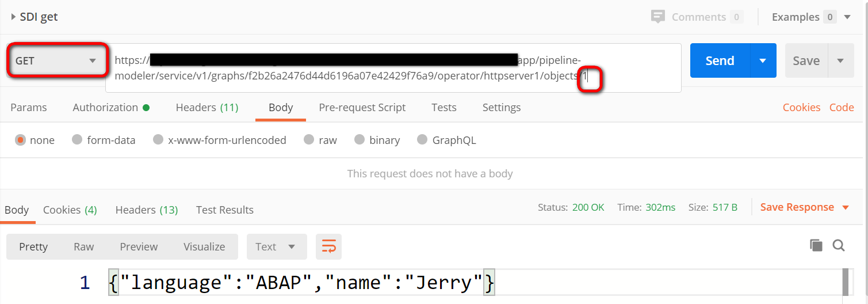Click the Comments speech bubble icon
Screen dimensions: 868x304
(657, 17)
